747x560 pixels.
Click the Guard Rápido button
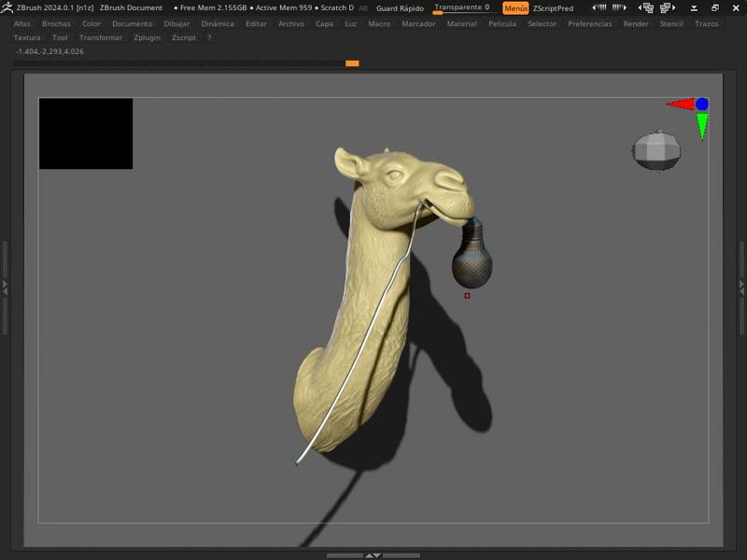pyautogui.click(x=401, y=7)
